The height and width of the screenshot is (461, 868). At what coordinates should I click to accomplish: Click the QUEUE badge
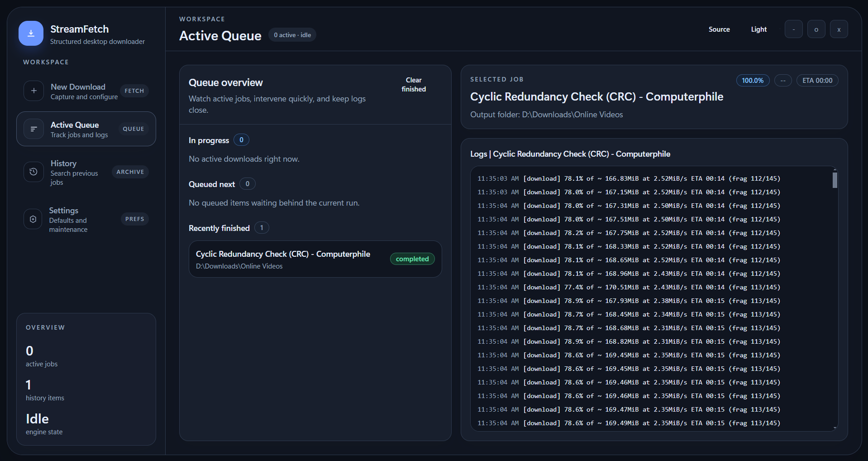134,129
